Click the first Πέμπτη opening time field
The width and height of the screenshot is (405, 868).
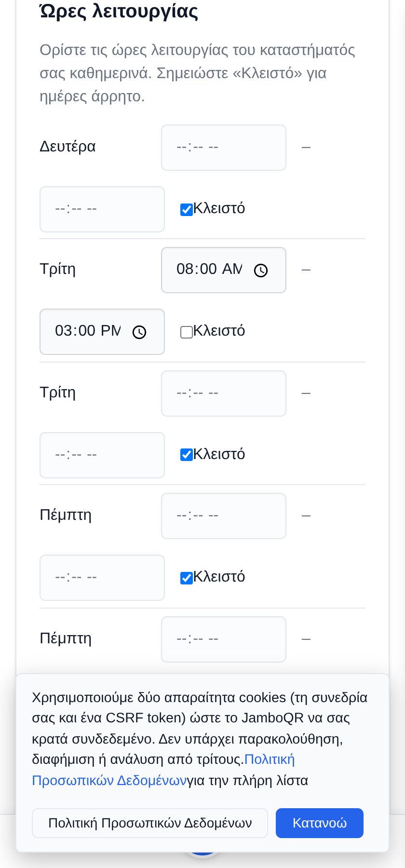point(224,516)
